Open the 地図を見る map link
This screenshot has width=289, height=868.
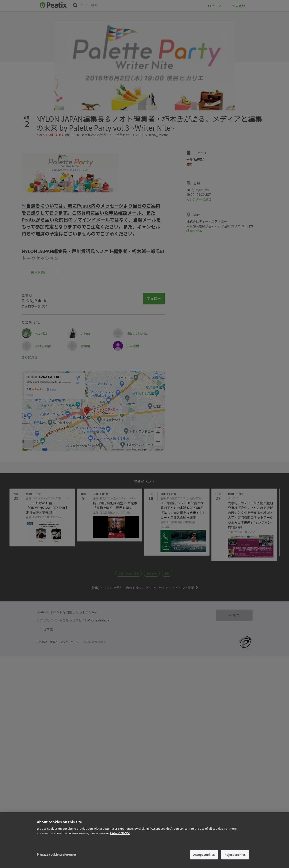(x=194, y=231)
